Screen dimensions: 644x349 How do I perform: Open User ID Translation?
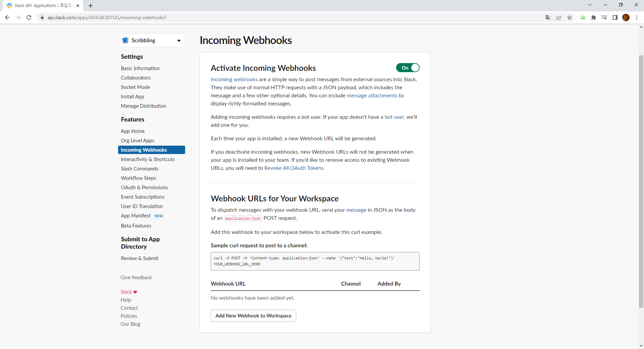142,206
